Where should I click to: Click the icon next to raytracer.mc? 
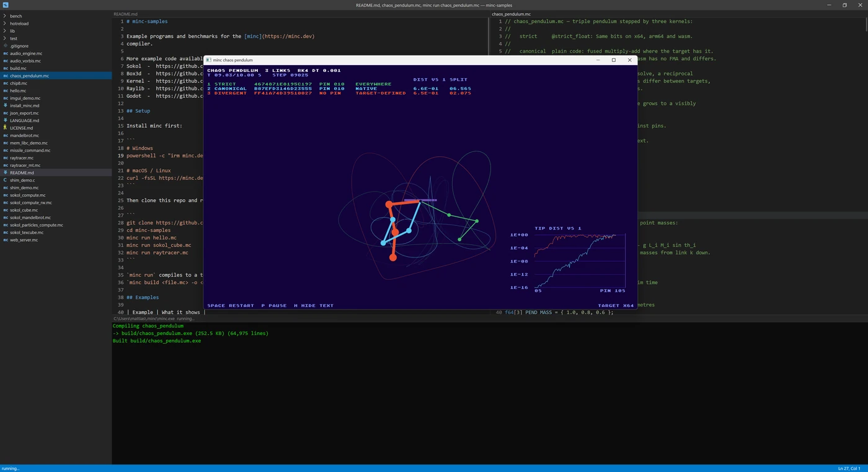[x=6, y=158]
